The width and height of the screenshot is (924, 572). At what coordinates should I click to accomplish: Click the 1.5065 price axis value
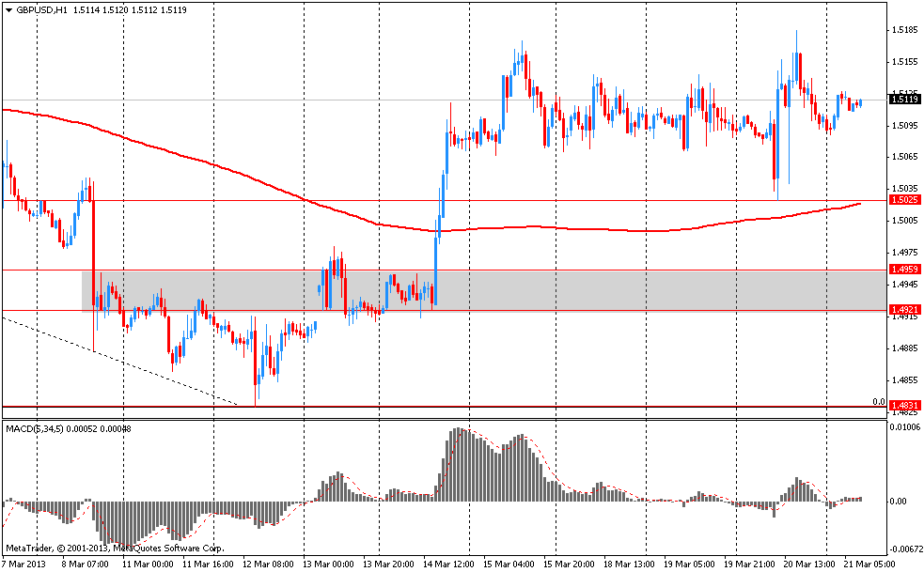(x=904, y=157)
